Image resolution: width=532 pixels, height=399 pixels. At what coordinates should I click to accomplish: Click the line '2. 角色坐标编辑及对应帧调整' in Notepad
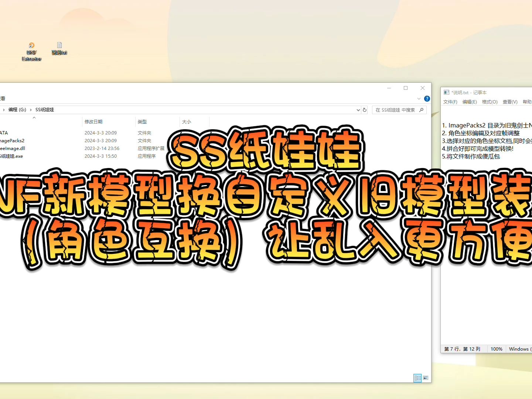click(x=481, y=133)
